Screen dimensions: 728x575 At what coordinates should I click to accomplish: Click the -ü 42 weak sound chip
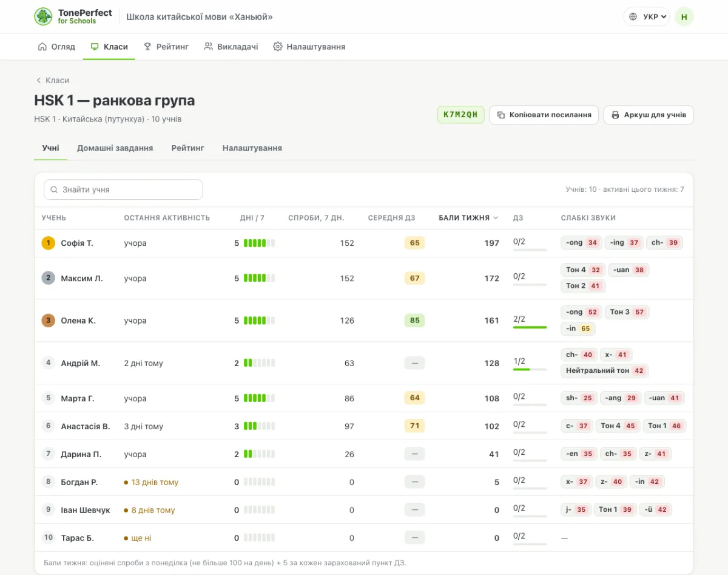pos(656,510)
